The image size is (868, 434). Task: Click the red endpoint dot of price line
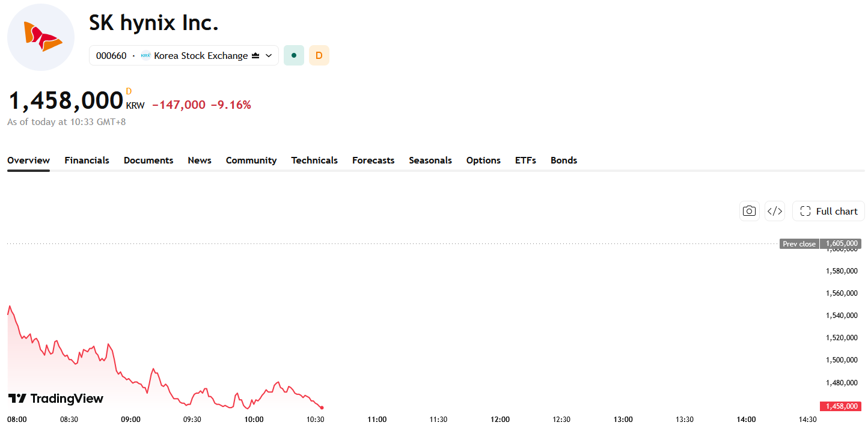click(x=322, y=408)
